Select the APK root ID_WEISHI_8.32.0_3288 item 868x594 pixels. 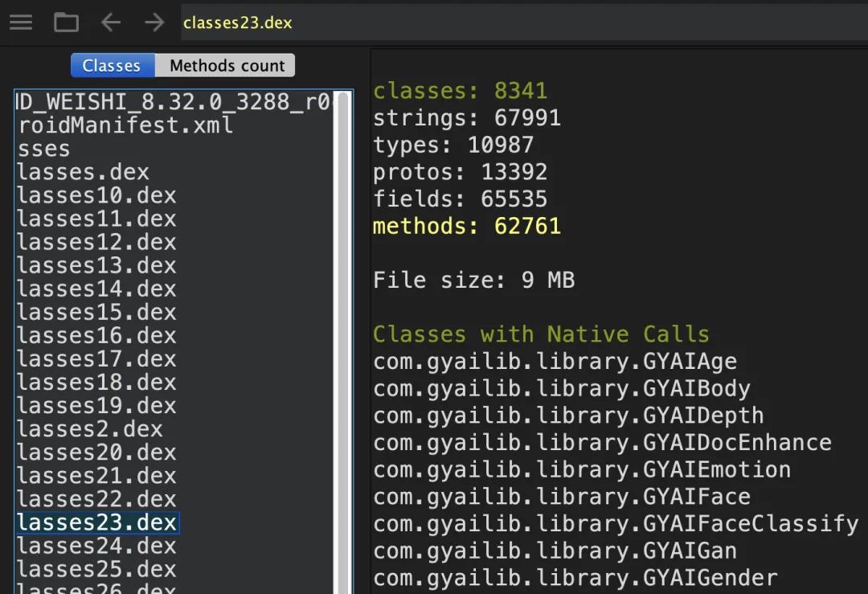(173, 102)
